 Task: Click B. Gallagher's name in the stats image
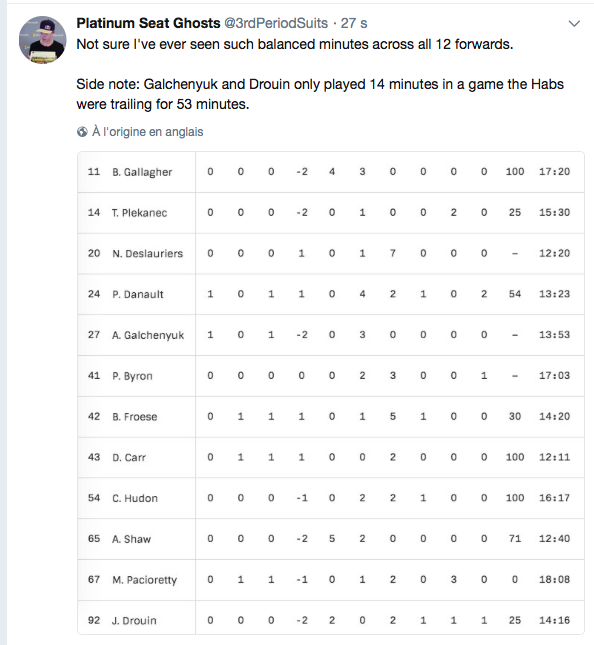pos(142,172)
